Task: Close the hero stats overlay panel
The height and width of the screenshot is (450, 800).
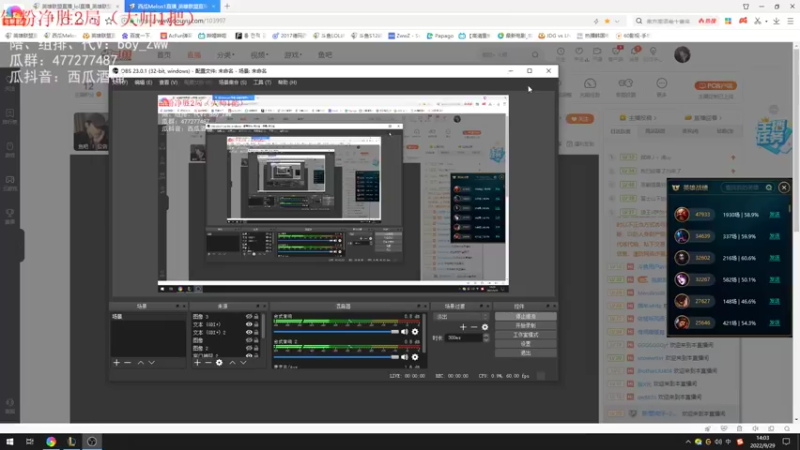Action: point(784,187)
